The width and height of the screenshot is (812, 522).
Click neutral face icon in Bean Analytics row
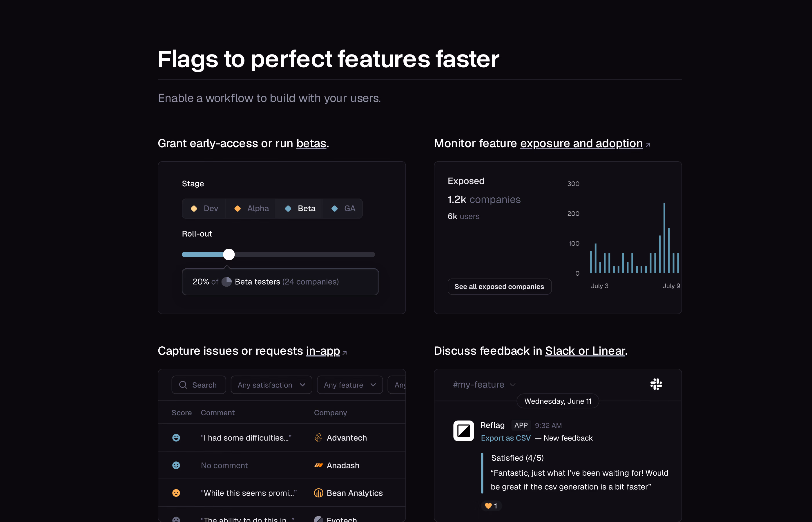point(176,493)
